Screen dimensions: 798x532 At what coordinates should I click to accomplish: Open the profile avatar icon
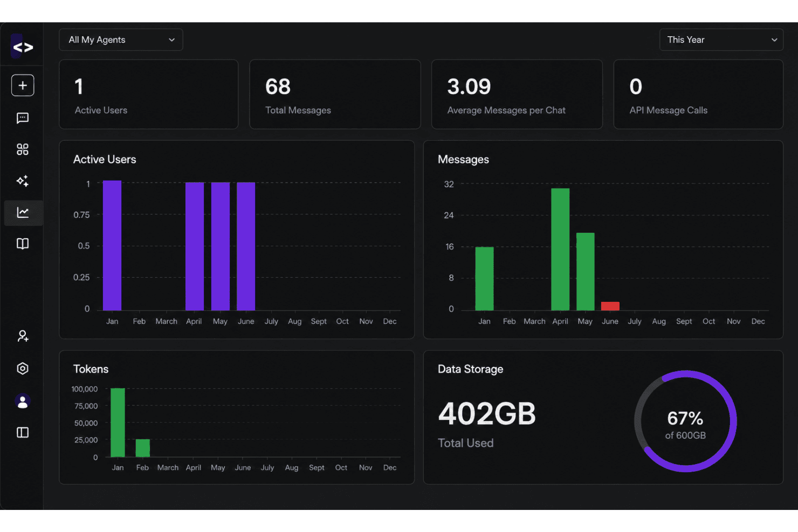coord(23,402)
